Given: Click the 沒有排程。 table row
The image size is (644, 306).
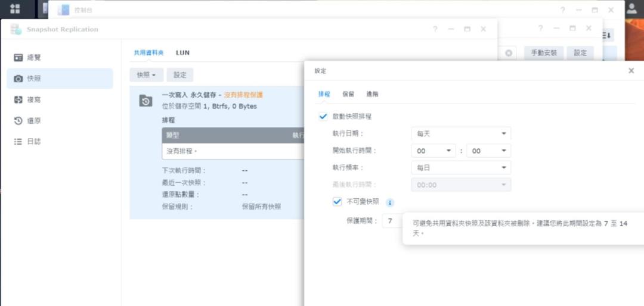Looking at the screenshot, I should (233, 151).
